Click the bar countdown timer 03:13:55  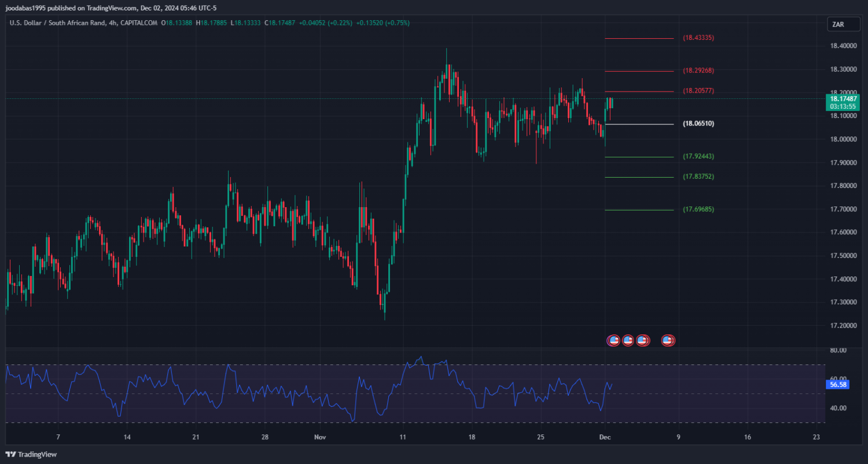[x=843, y=107]
